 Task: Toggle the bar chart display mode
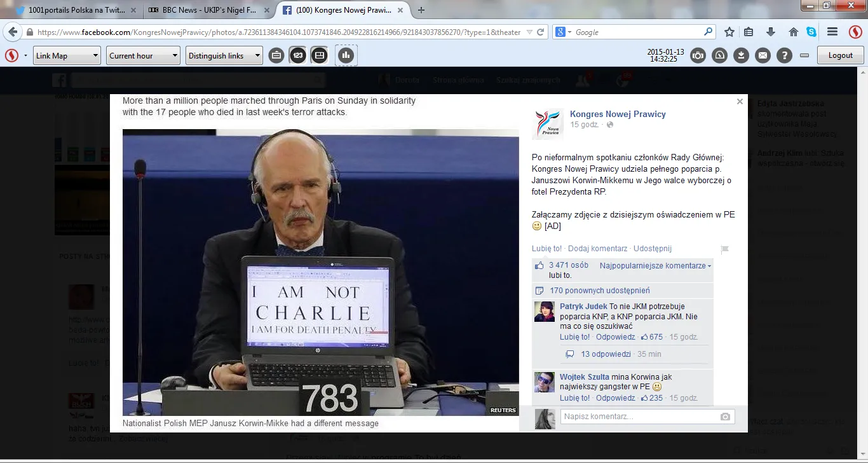(345, 55)
